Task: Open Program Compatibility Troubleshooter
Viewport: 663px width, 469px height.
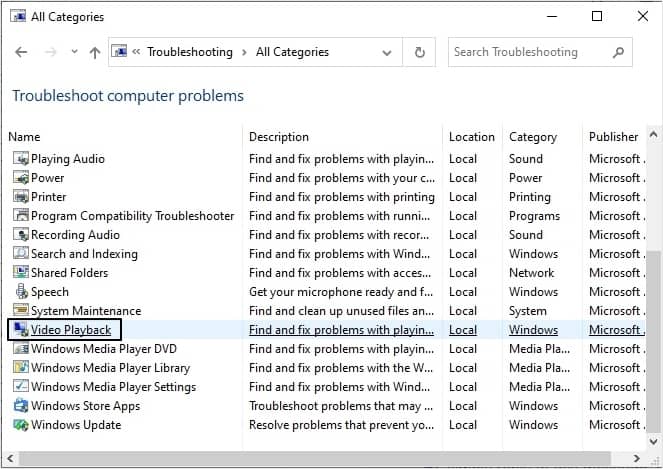Action: point(132,215)
